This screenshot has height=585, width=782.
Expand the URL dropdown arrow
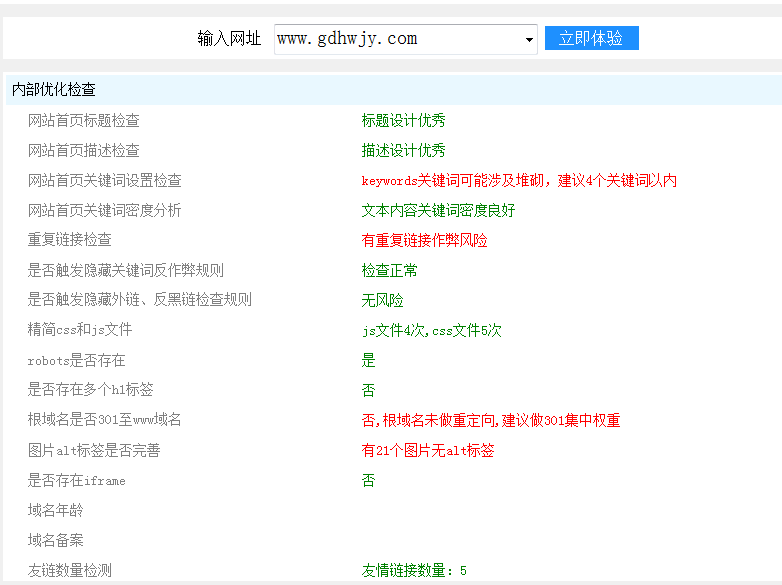pyautogui.click(x=529, y=40)
